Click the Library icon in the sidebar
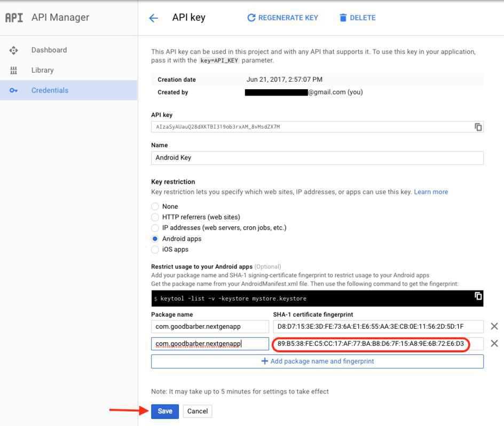 click(14, 70)
